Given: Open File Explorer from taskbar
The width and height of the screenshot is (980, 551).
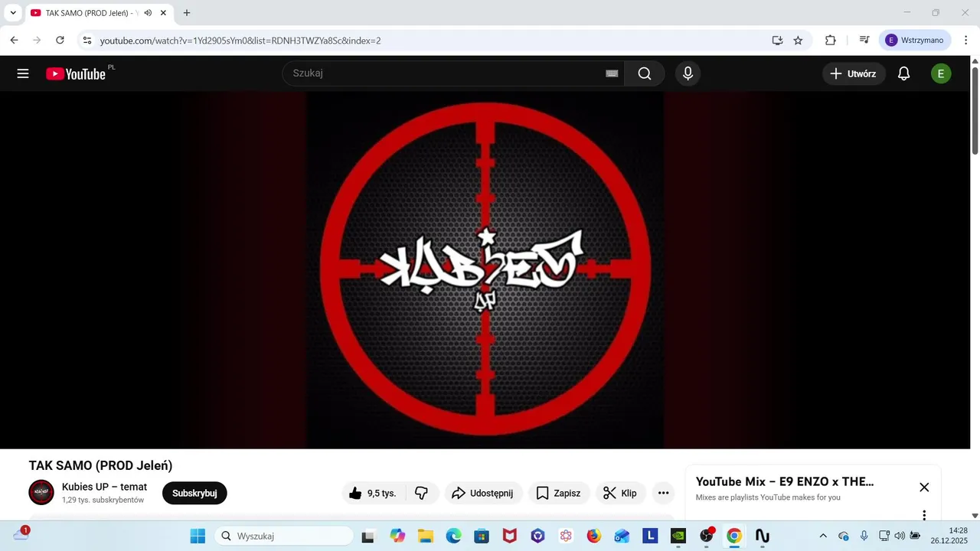Looking at the screenshot, I should [426, 536].
